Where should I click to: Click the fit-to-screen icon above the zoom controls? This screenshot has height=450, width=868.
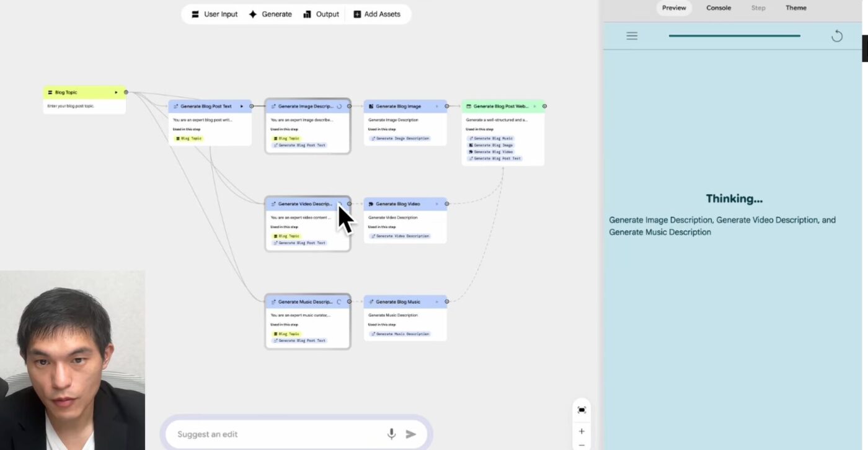582,410
